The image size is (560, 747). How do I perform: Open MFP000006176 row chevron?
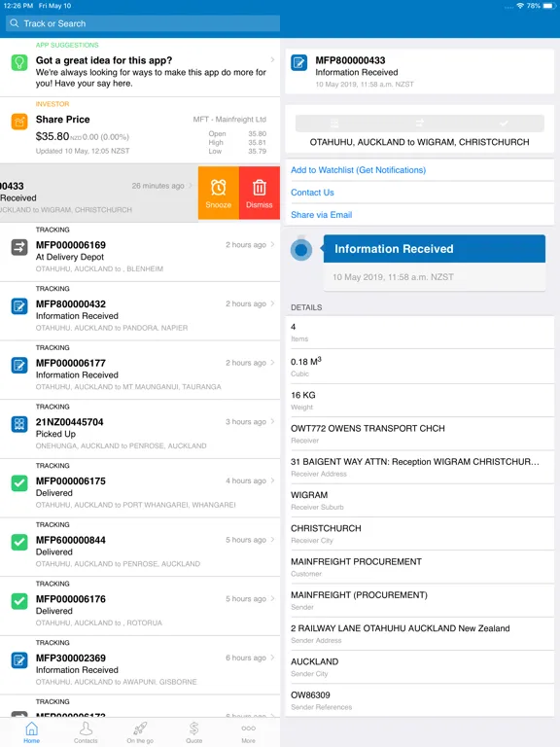coord(272,598)
